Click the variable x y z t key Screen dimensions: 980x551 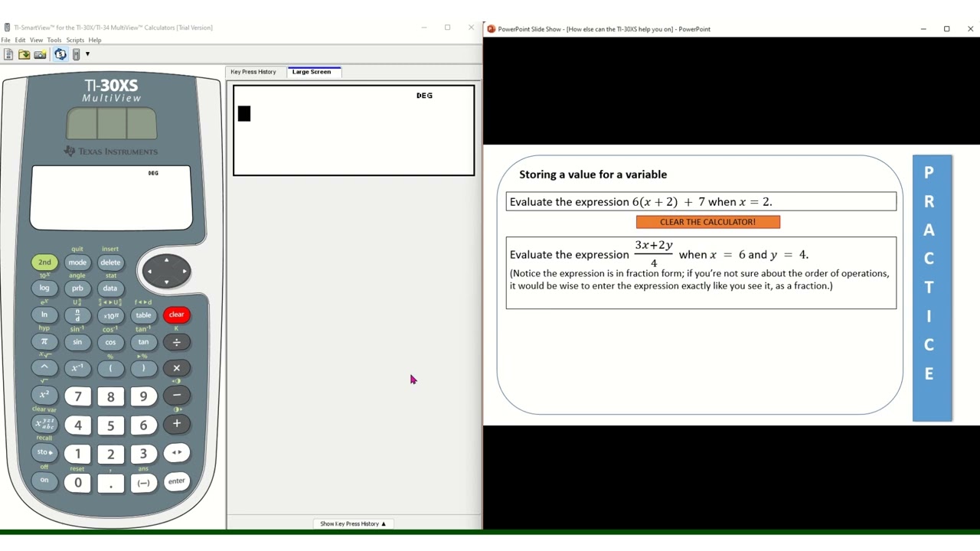44,424
